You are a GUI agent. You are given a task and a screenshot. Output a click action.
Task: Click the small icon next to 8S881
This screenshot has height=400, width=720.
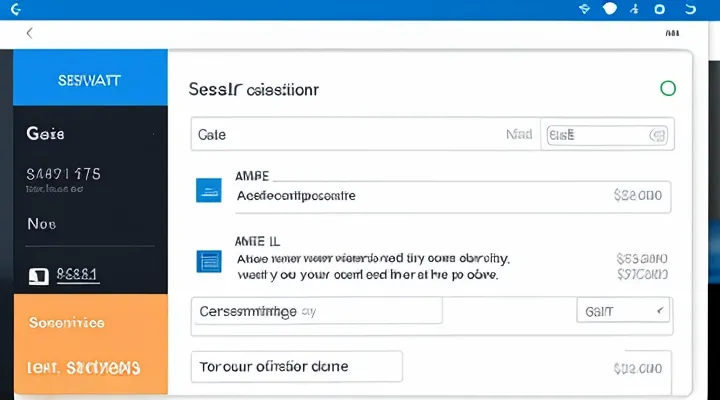coord(39,274)
